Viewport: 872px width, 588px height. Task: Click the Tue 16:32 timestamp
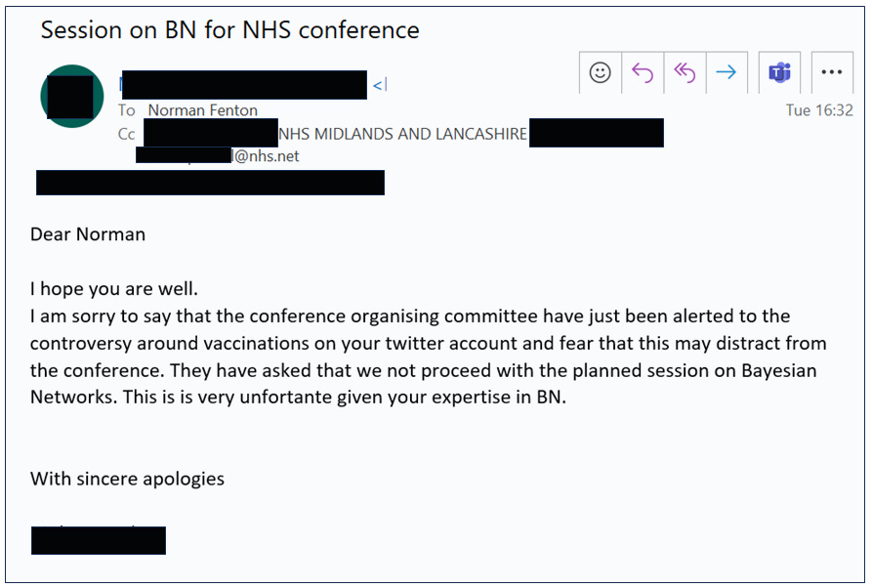tap(818, 110)
